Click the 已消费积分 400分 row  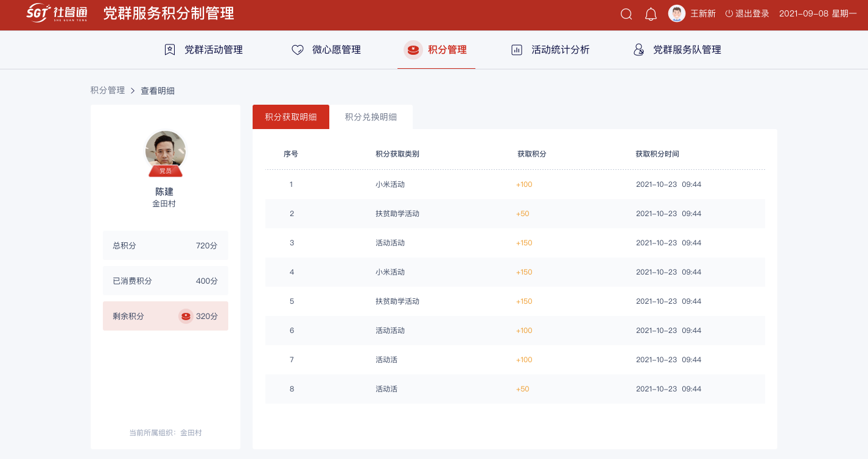[x=166, y=281]
